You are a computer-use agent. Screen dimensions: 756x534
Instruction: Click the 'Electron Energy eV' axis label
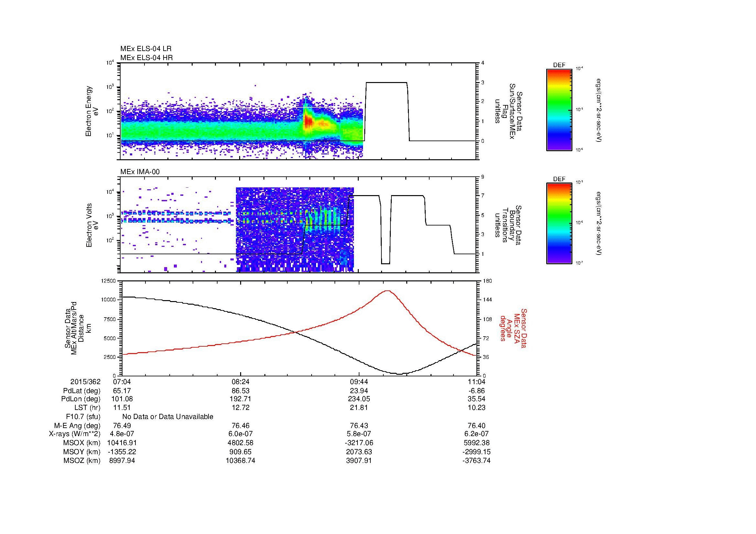[92, 111]
